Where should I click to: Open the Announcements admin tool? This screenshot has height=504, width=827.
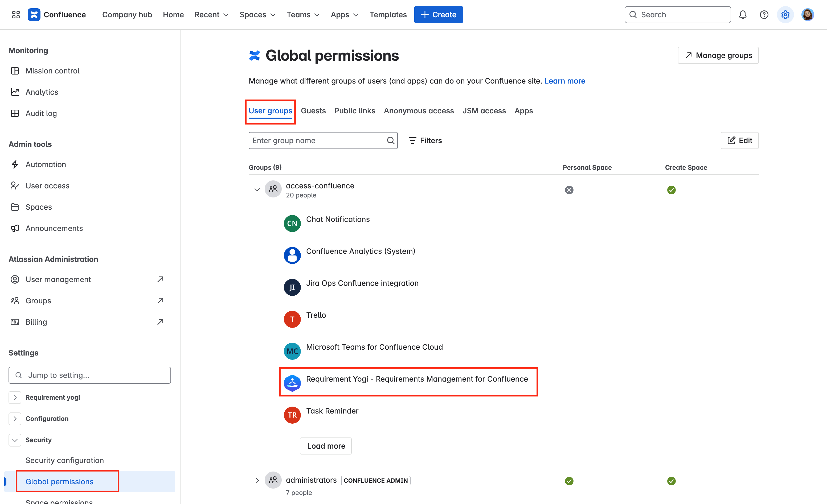pos(54,228)
